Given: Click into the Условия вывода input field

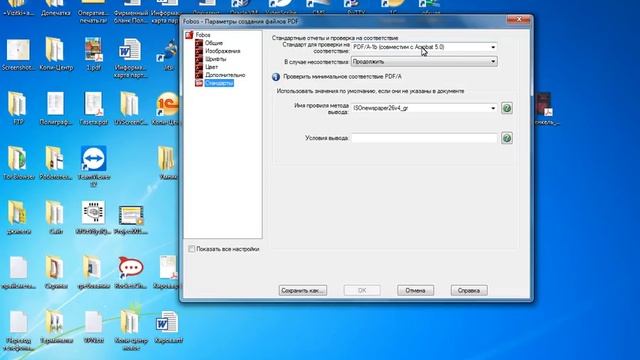Looking at the screenshot, I should 424,138.
